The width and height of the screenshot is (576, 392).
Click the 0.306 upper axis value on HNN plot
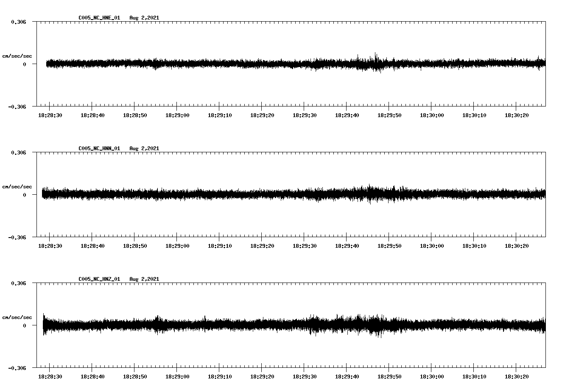19,152
